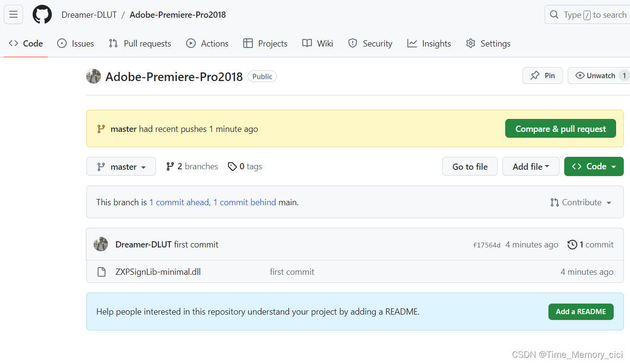This screenshot has width=630, height=364.
Task: Click the GitHub Octocat logo
Action: [x=42, y=15]
